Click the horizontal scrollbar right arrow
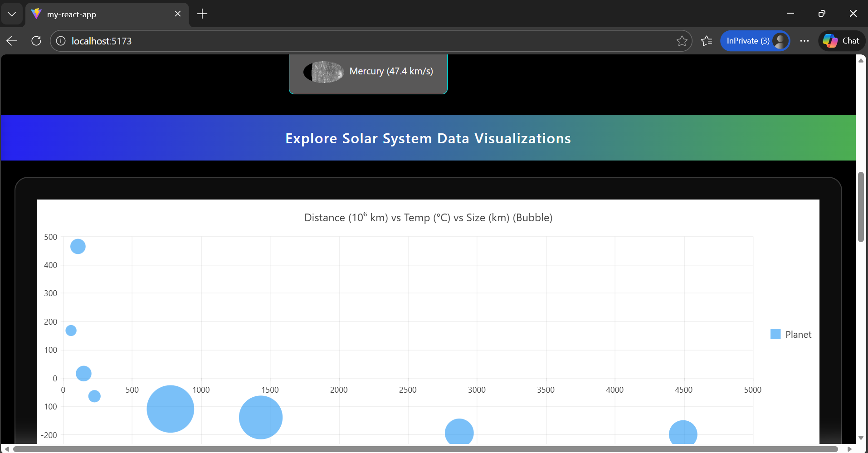This screenshot has height=453, width=868. coord(849,449)
